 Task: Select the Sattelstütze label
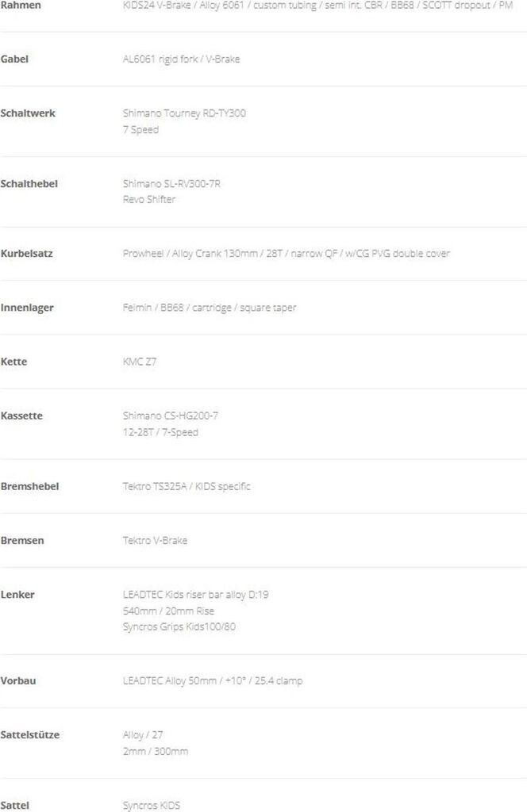[30, 735]
